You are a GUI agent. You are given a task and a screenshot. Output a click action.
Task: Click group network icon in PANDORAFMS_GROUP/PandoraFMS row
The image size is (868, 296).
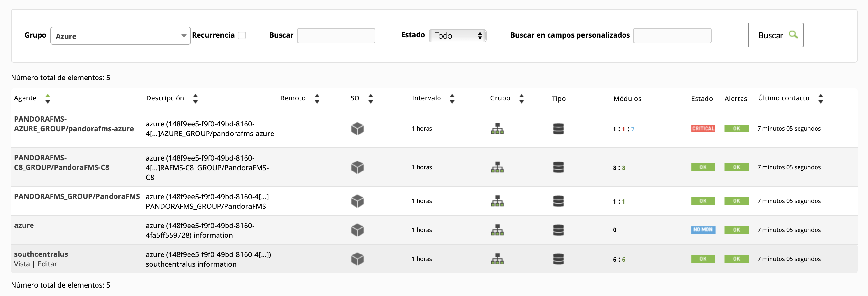pos(497,201)
